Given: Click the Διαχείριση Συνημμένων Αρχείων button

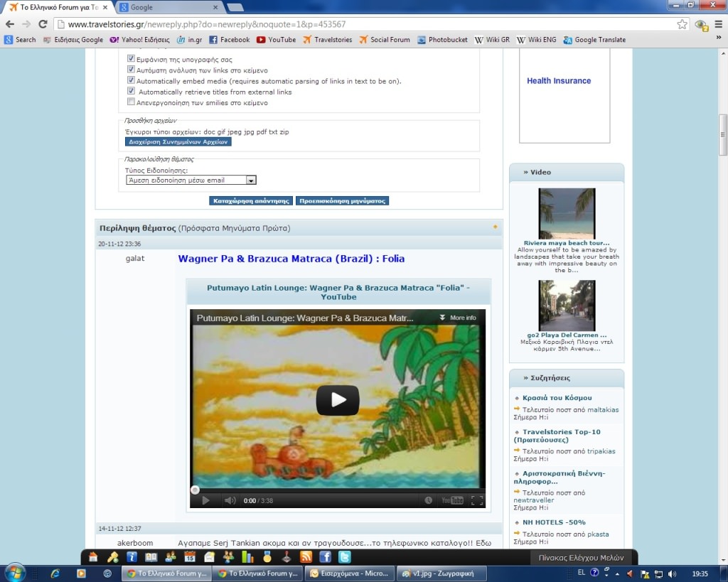Looking at the screenshot, I should click(x=178, y=142).
